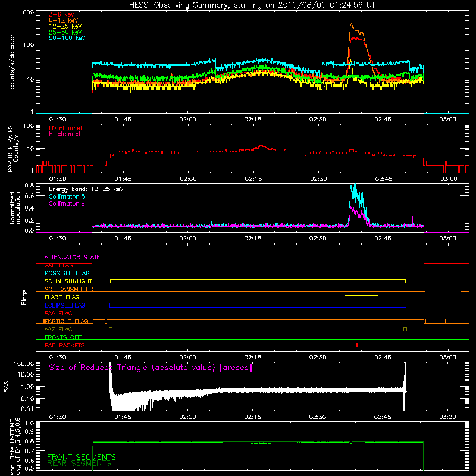Select the 6-12 keV legend label

63,20
